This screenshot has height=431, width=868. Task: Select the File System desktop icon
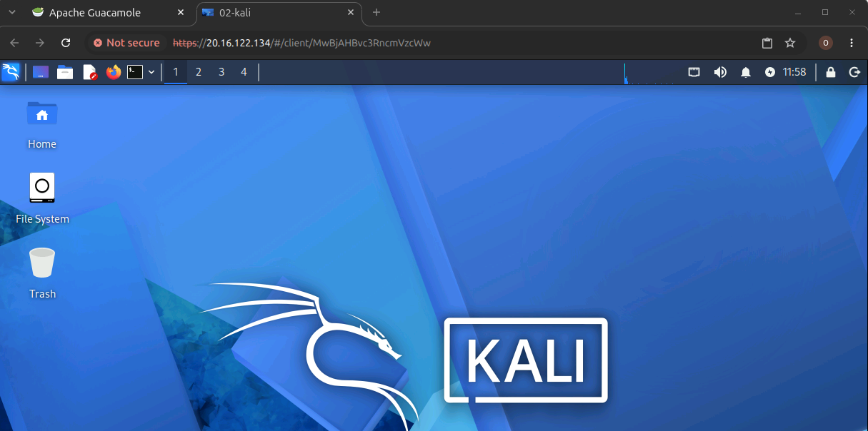[x=42, y=198]
